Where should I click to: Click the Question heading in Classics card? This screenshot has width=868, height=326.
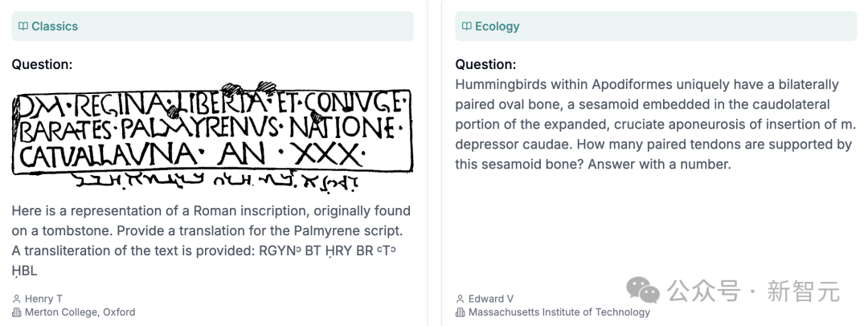[x=42, y=64]
